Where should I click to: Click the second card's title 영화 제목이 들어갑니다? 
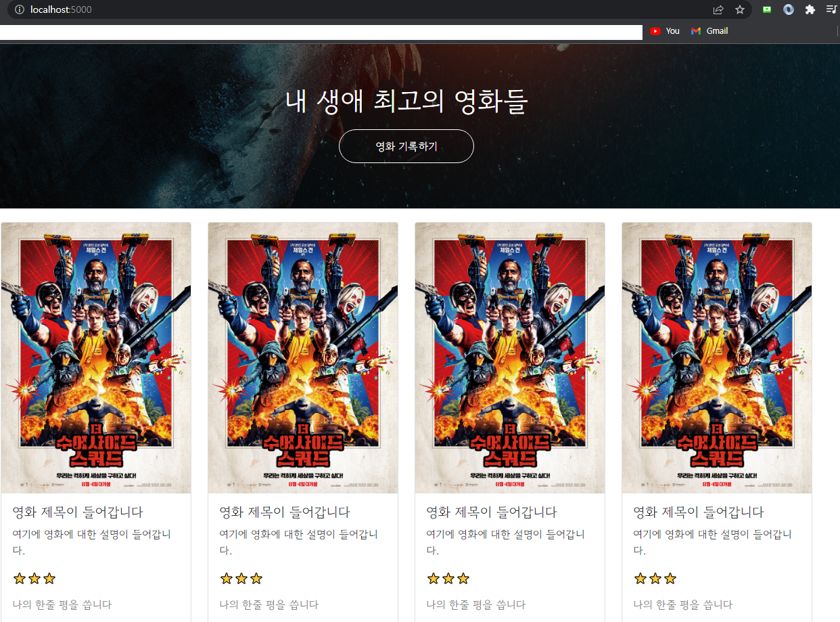[285, 512]
